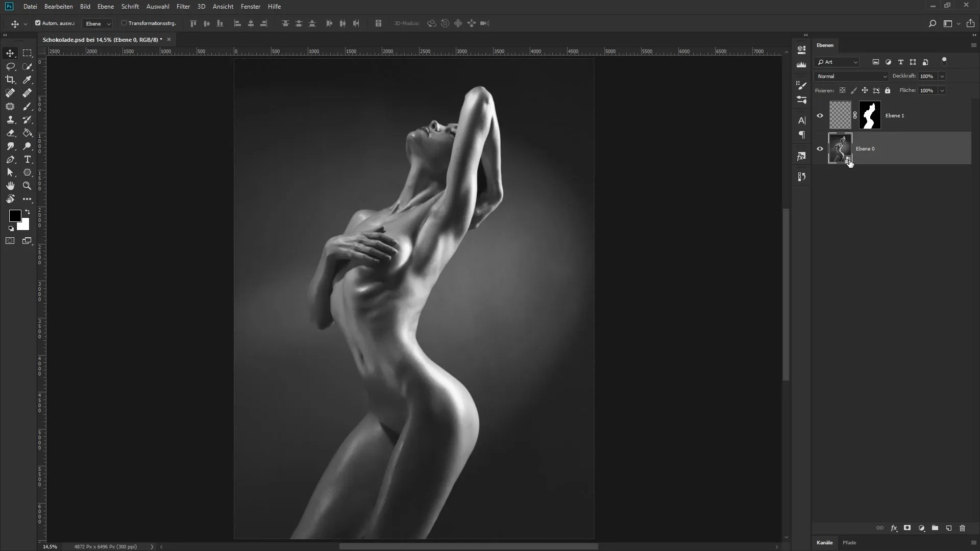Select the Crop tool
Image resolution: width=980 pixels, height=551 pixels.
point(10,80)
